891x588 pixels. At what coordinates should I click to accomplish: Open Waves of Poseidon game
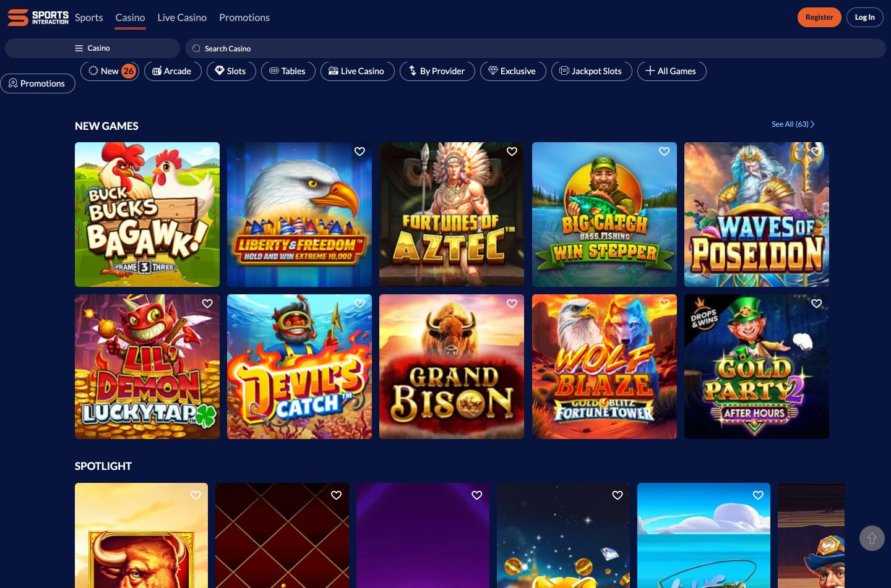click(757, 215)
